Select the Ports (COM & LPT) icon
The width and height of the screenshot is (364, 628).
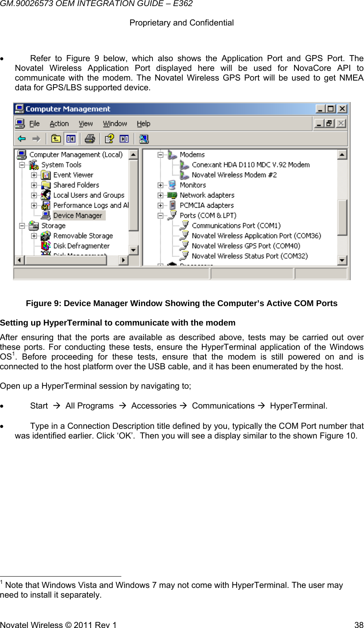(x=173, y=215)
